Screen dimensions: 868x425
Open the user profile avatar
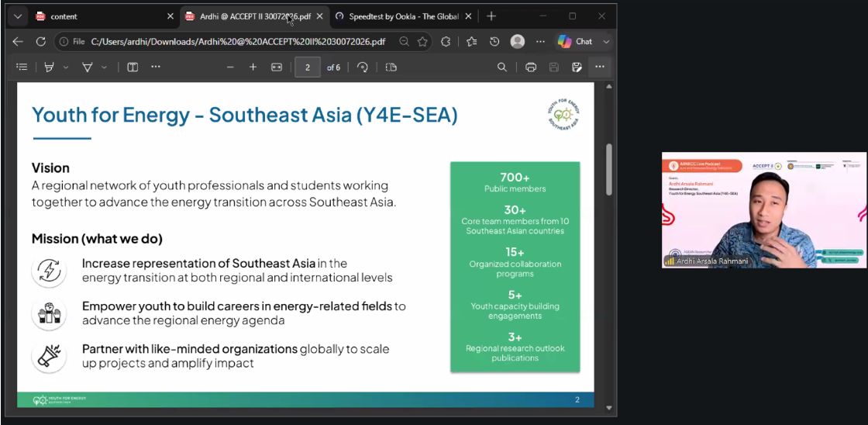(518, 42)
